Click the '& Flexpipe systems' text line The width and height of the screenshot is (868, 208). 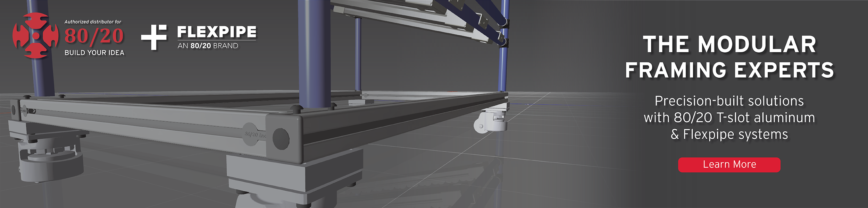[729, 134]
